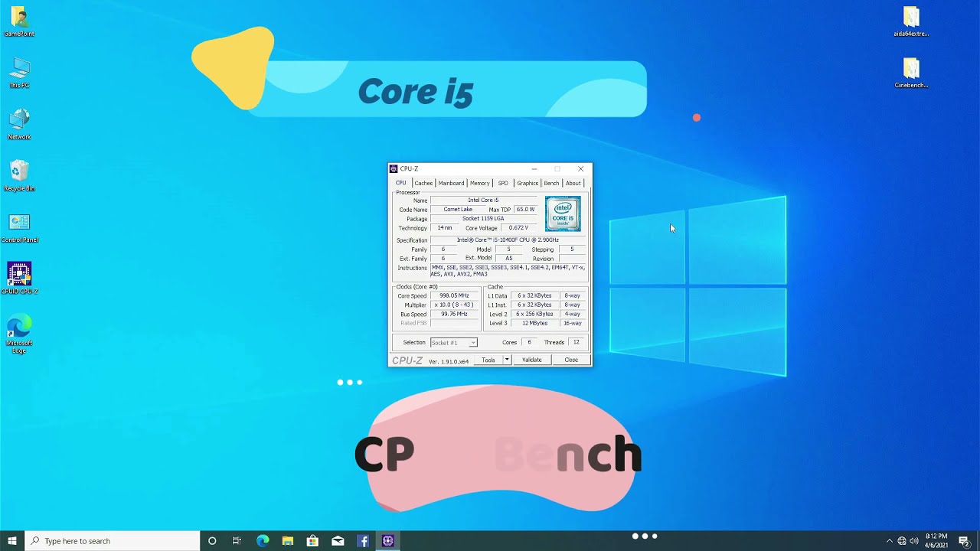Click the Threads count value 12
This screenshot has width=980, height=551.
pos(577,343)
